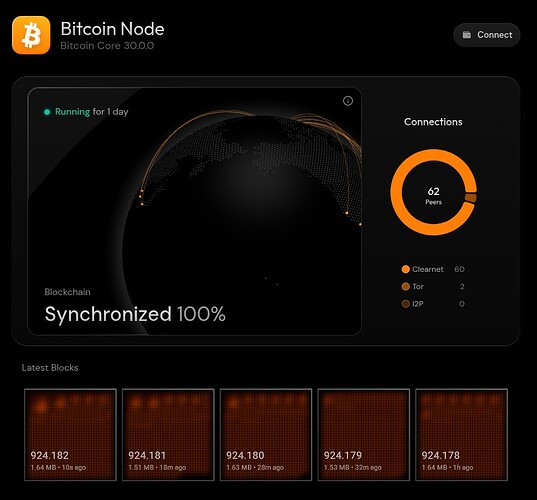Click the wallet icon inside Connect
This screenshot has height=500, width=537.
(466, 35)
